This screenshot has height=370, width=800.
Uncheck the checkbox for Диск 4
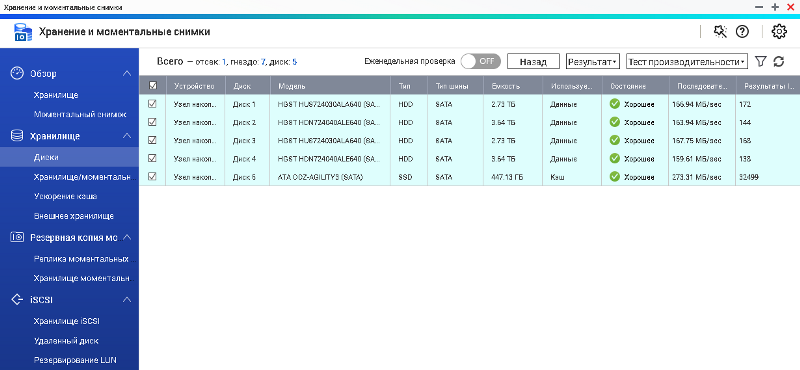[x=152, y=159]
